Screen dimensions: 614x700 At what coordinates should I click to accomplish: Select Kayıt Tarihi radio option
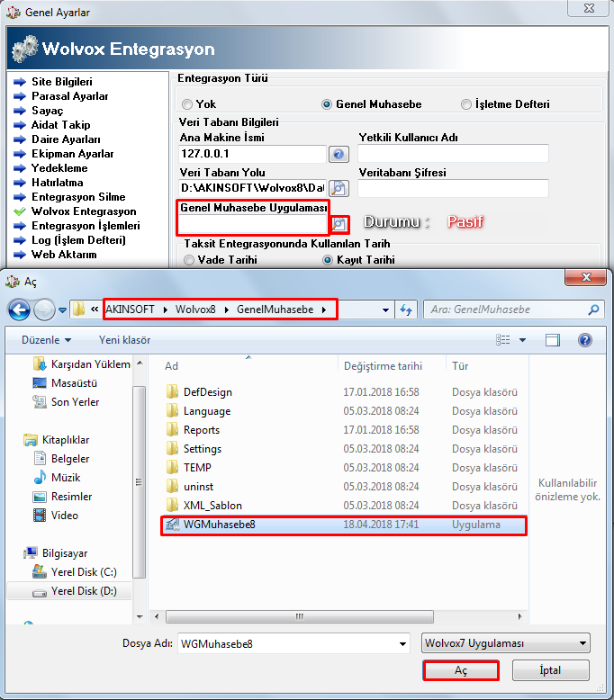(x=328, y=260)
